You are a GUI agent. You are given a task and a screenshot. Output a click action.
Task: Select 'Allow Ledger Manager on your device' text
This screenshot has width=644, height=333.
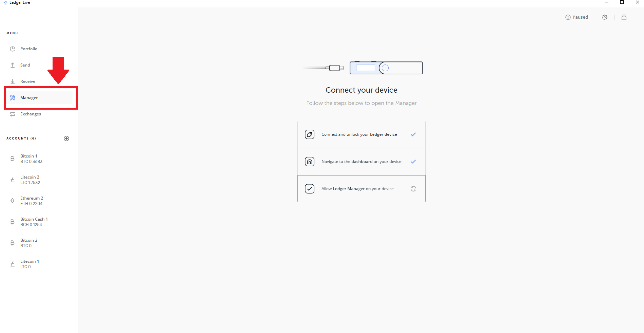[x=357, y=189]
